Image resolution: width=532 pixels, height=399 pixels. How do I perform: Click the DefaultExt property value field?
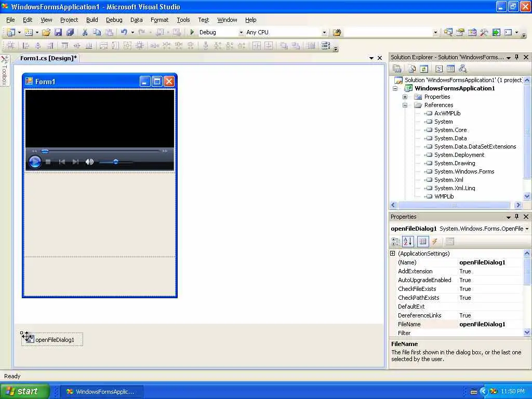click(489, 307)
